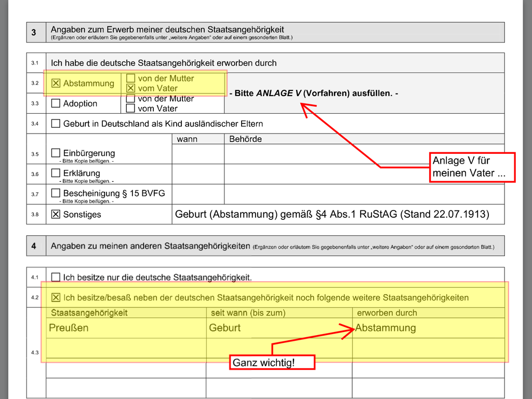This screenshot has height=399, width=532.
Task: Uncheck the 'Ich besitze/besaß neben der deutschen' box
Action: 56,298
